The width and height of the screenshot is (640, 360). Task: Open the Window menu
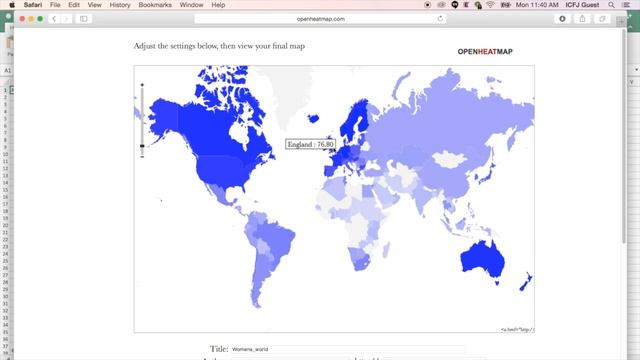click(x=191, y=5)
